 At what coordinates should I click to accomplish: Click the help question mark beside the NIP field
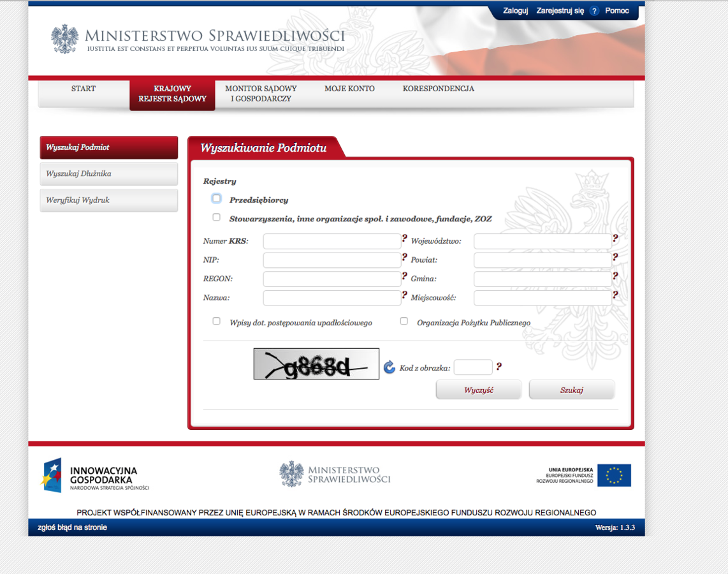point(404,258)
